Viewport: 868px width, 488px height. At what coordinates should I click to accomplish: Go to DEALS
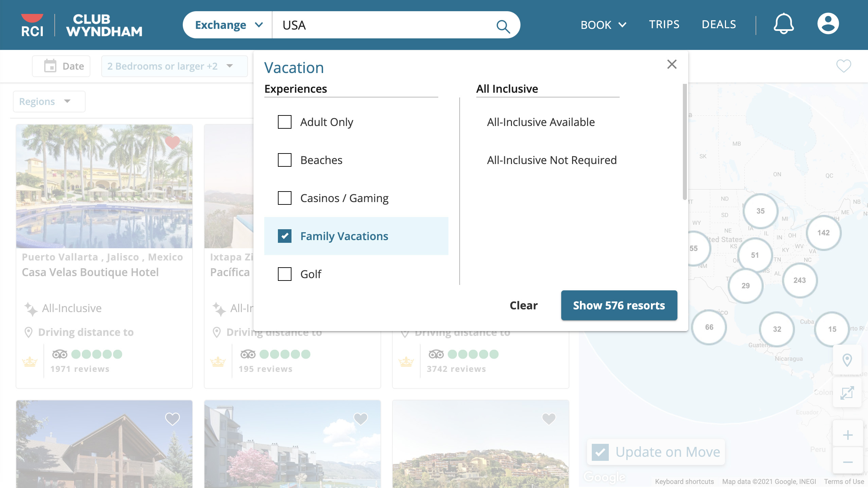[x=719, y=24]
